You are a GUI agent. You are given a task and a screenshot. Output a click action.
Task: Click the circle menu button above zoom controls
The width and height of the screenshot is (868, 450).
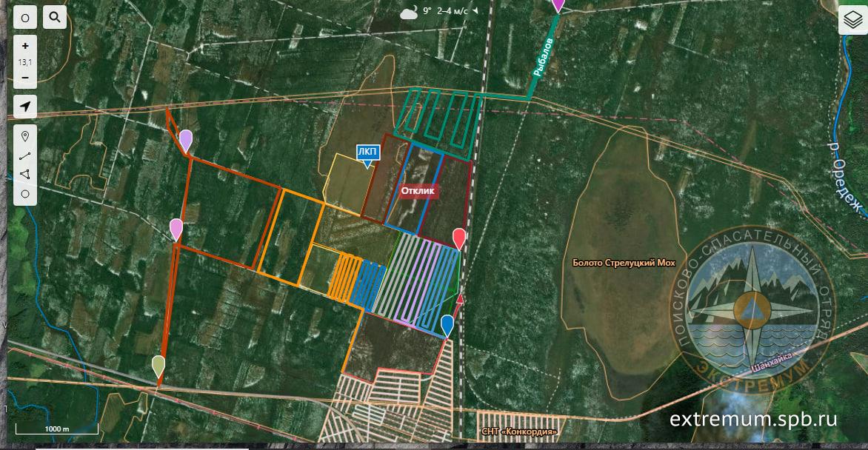(25, 18)
